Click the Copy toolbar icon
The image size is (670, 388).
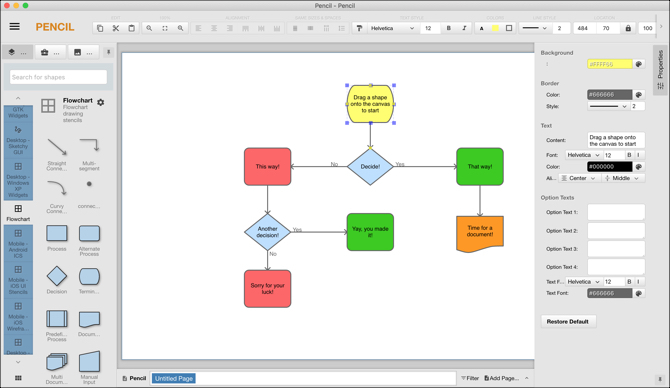tap(100, 28)
